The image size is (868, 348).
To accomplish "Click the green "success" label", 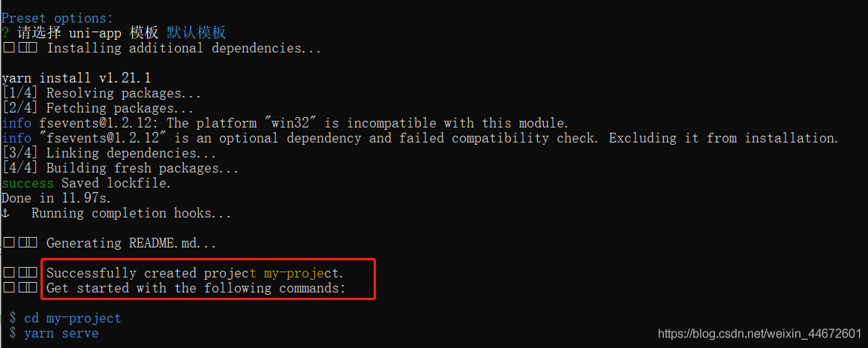I will [28, 183].
